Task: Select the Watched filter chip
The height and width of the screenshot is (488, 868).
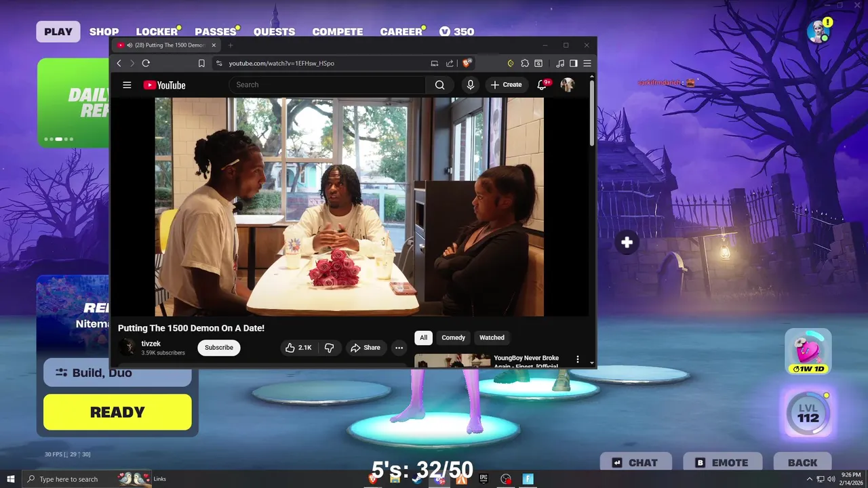Action: (492, 338)
